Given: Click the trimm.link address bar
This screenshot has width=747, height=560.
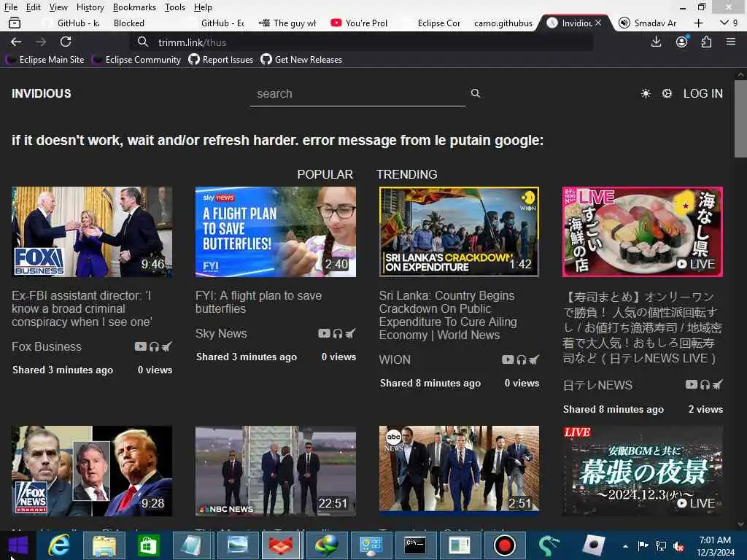Looking at the screenshot, I should click(x=362, y=42).
